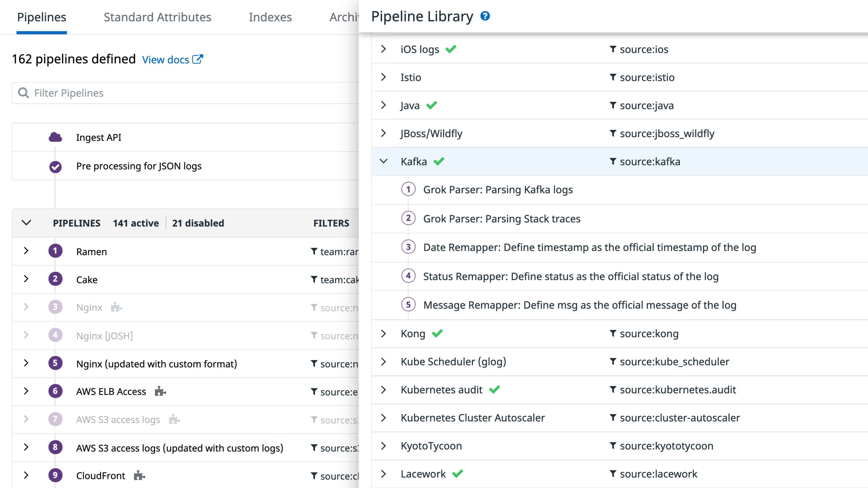868x488 pixels.
Task: Click the puzzle icon next to CloudFront
Action: tap(139, 476)
